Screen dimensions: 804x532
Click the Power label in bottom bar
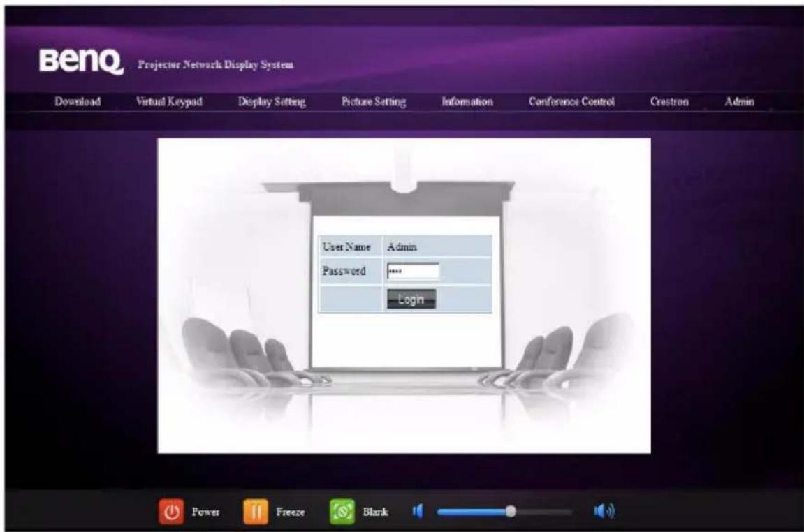point(205,512)
